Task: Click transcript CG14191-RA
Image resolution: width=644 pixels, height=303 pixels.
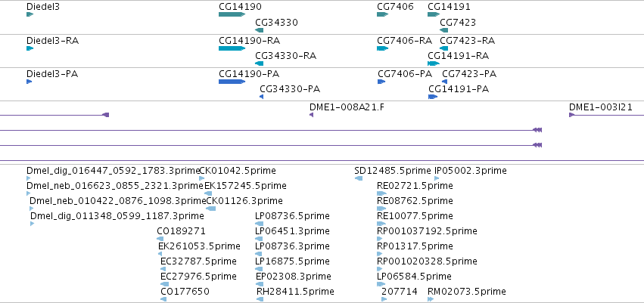Action: click(x=458, y=56)
